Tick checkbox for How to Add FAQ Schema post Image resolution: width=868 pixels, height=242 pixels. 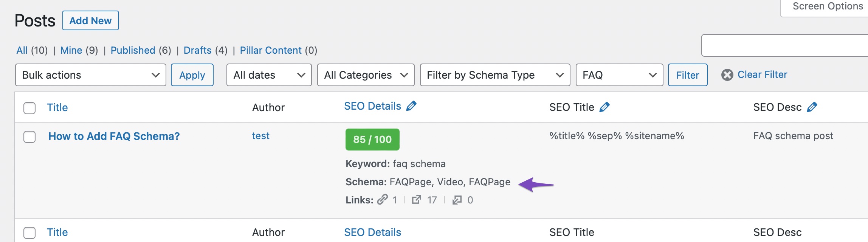pos(29,137)
